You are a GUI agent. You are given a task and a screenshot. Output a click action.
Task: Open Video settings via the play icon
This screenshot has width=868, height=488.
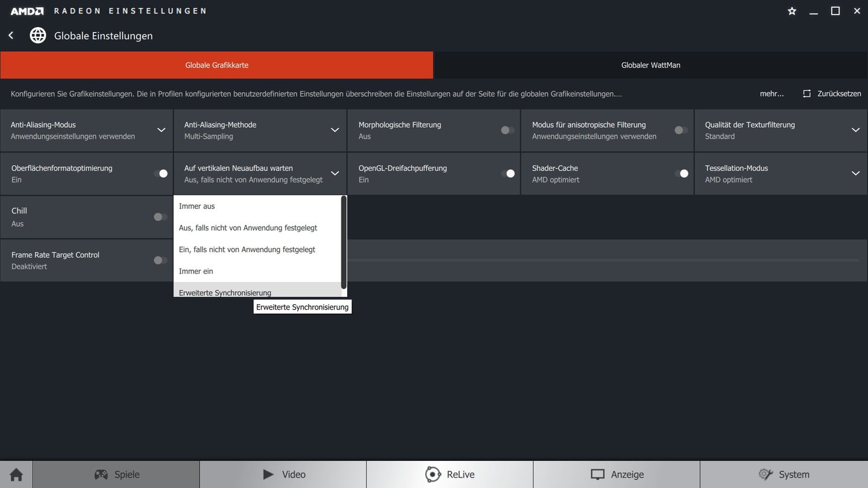click(267, 474)
